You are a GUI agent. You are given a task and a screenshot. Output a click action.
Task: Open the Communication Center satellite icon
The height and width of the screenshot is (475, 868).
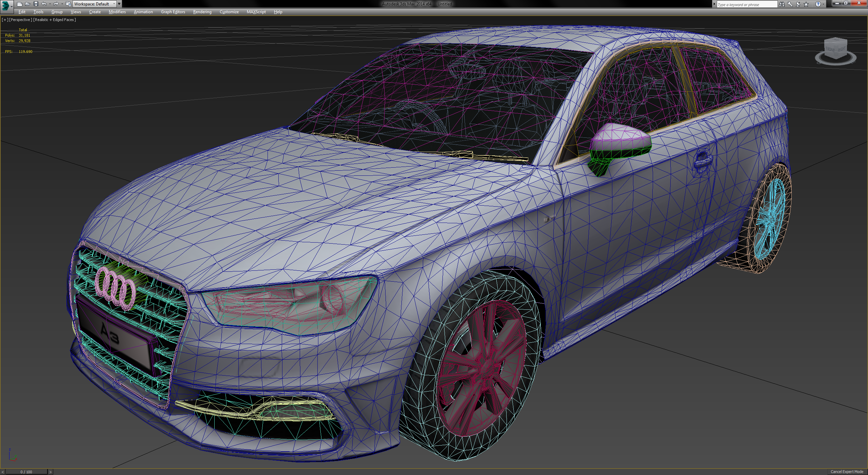(797, 4)
